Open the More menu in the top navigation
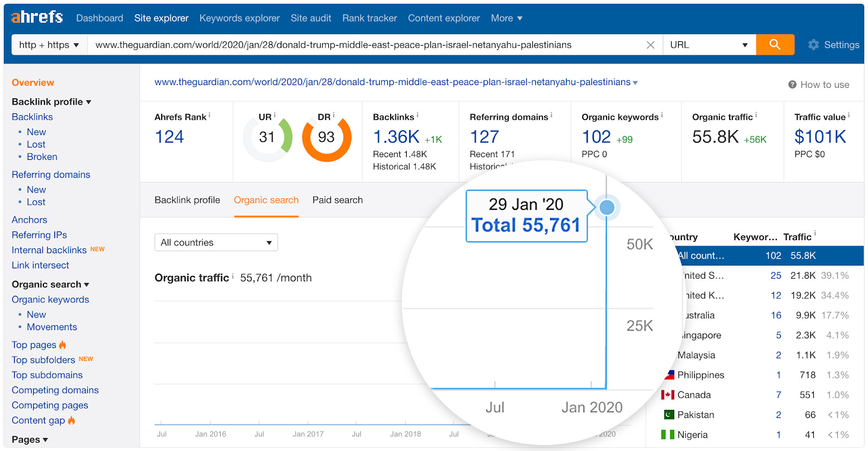 point(506,18)
